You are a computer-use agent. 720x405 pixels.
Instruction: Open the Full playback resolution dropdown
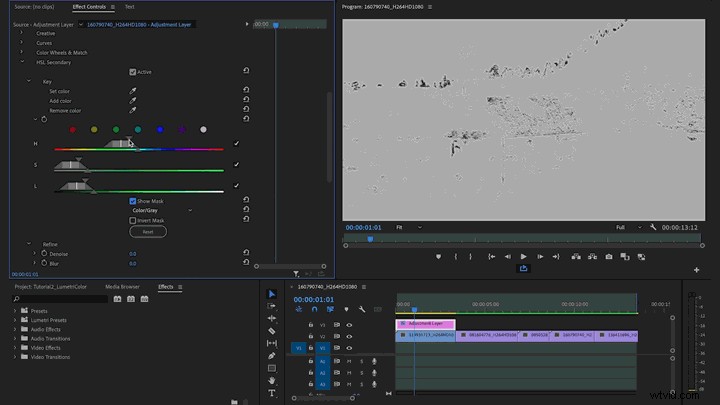point(628,227)
